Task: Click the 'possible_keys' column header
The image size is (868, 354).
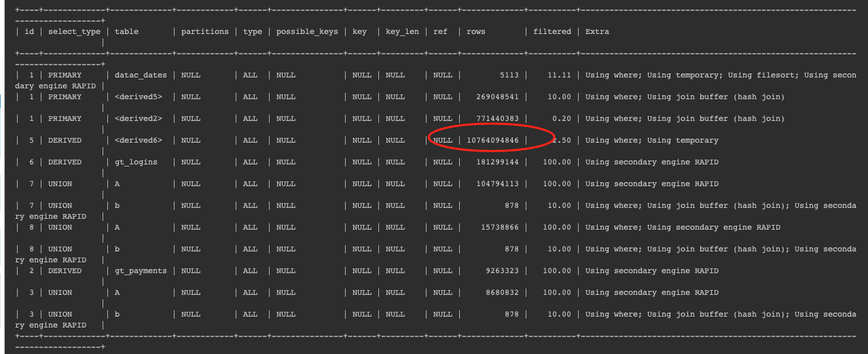Action: (x=307, y=32)
